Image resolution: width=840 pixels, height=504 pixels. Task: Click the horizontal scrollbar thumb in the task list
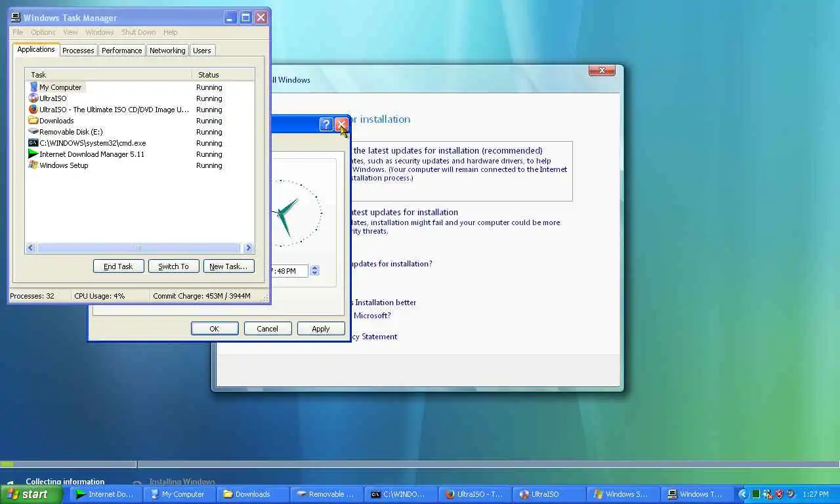pyautogui.click(x=138, y=248)
